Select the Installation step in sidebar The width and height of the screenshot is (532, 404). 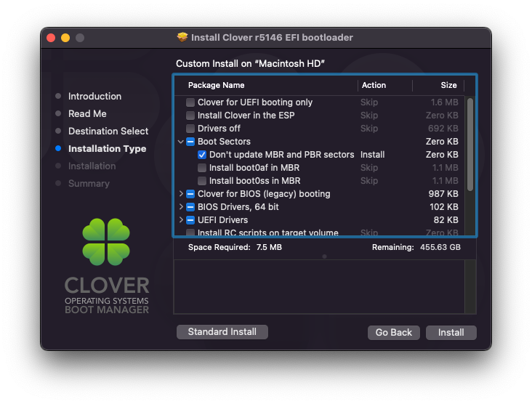click(92, 166)
